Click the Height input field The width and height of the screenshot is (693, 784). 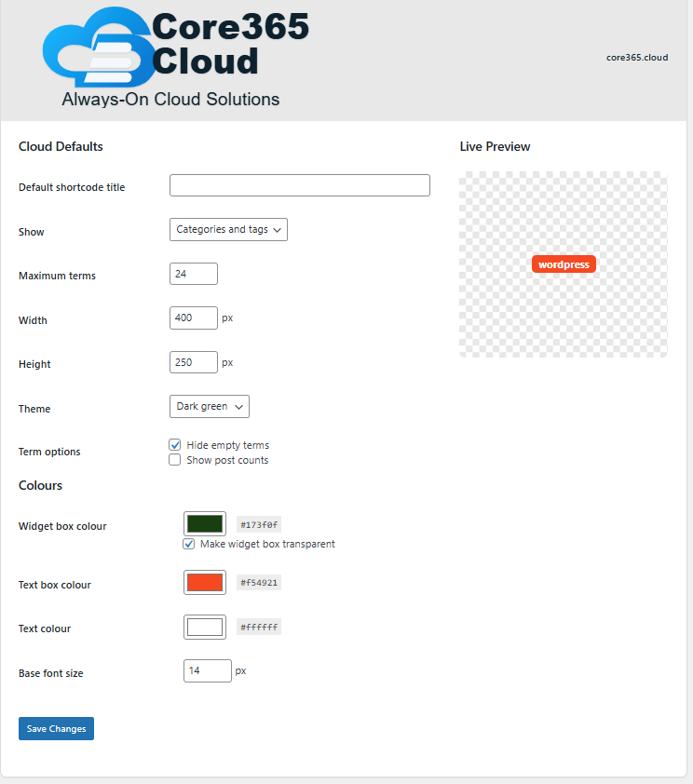pos(194,362)
